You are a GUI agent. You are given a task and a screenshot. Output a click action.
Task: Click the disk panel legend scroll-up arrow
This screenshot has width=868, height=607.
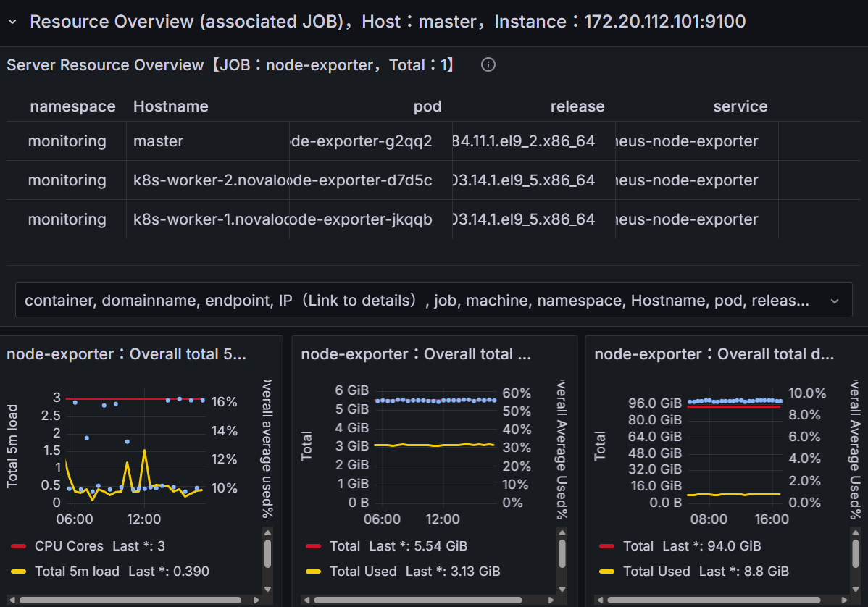coord(856,533)
